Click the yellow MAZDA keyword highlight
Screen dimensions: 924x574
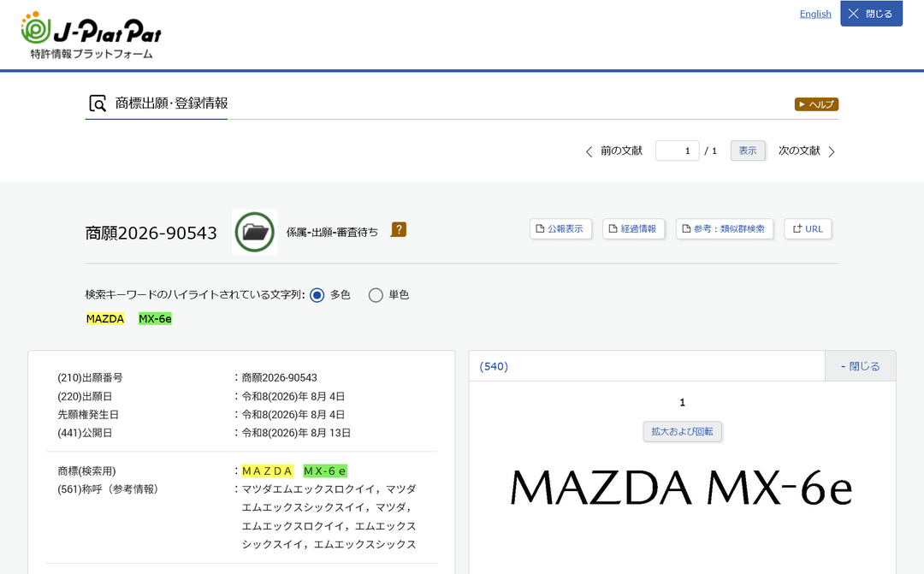(105, 319)
